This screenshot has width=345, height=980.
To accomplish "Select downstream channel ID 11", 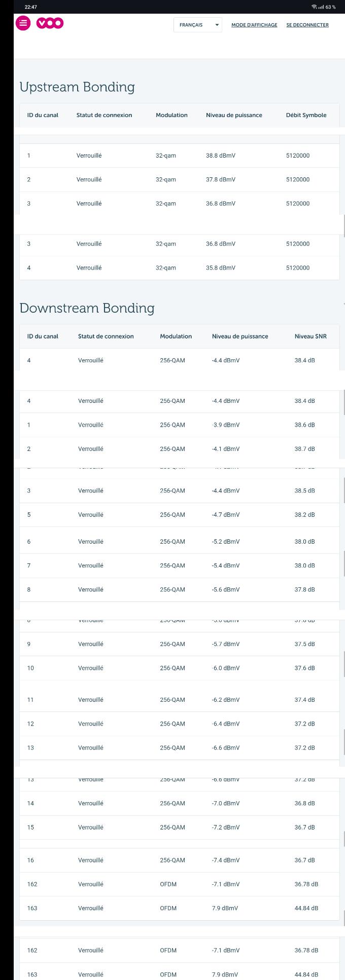I will pos(30,699).
